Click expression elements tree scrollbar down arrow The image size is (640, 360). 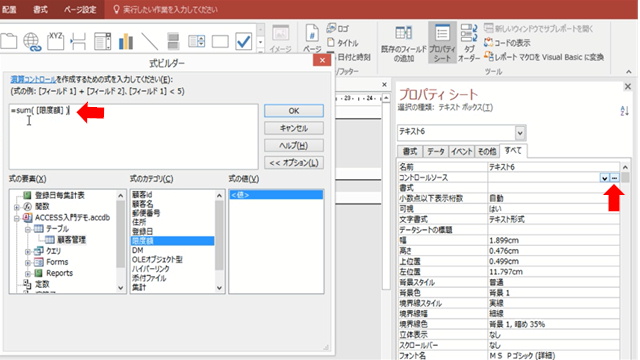pos(121,288)
